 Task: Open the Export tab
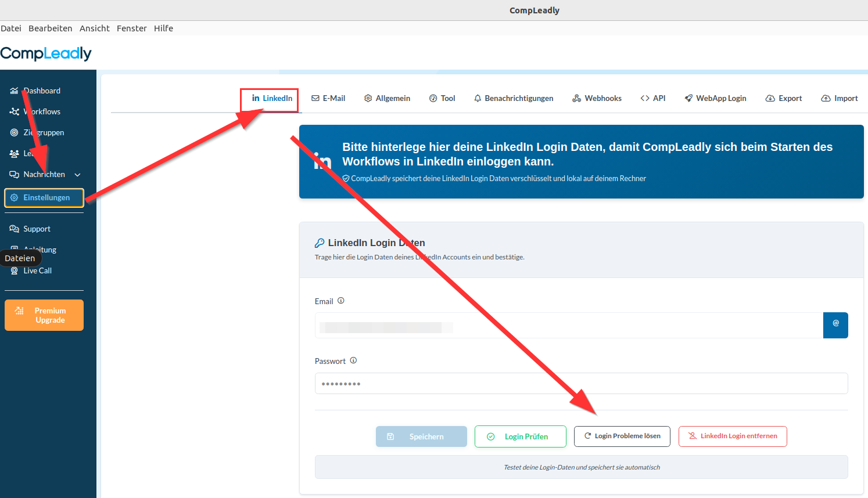(784, 98)
